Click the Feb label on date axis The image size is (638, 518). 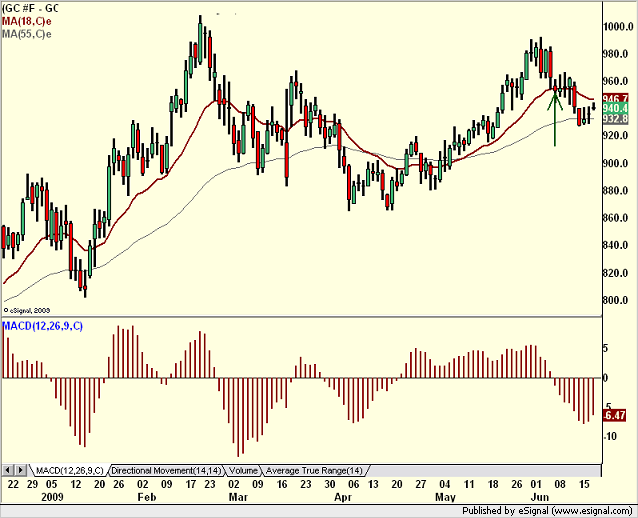(x=147, y=497)
